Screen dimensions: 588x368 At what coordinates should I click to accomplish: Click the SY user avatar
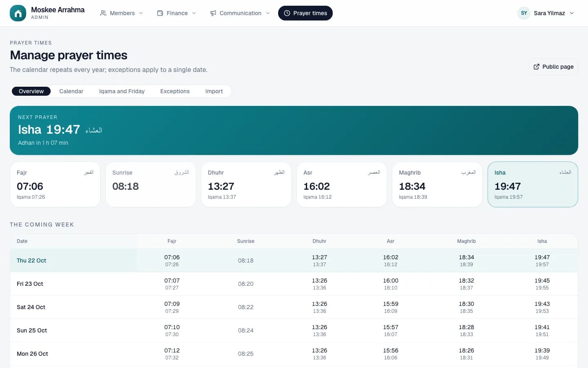coord(524,13)
